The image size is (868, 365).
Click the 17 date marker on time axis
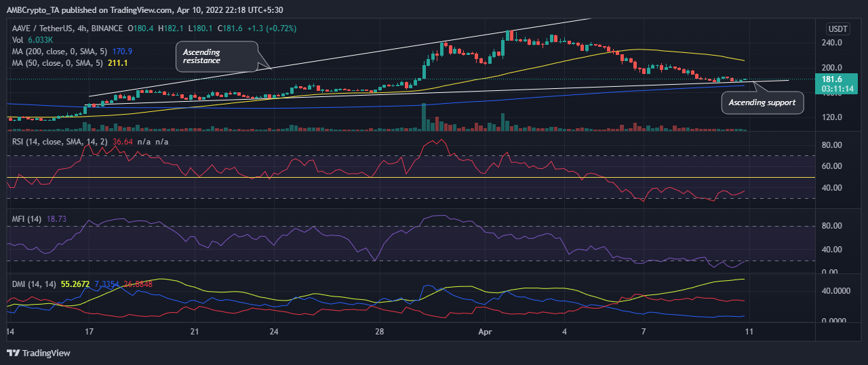point(89,332)
